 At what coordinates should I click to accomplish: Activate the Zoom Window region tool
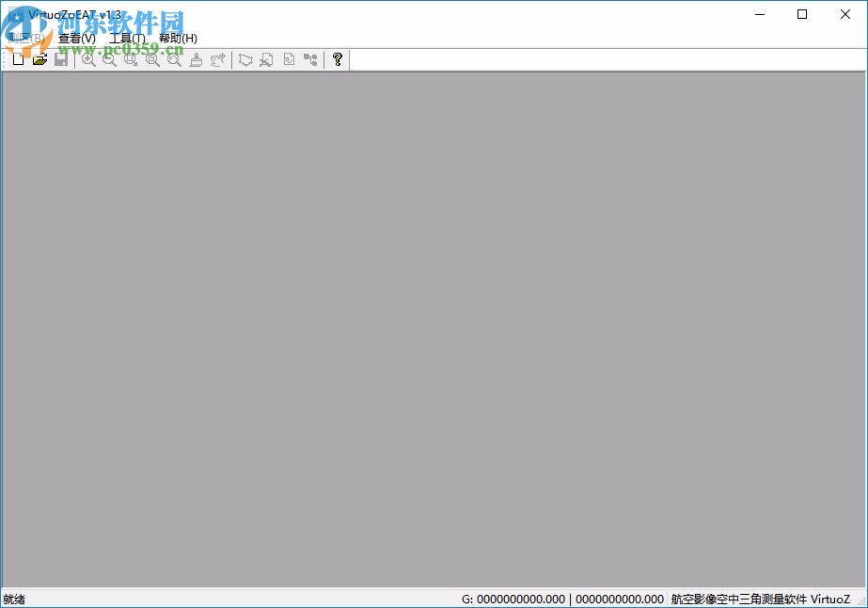coord(131,58)
